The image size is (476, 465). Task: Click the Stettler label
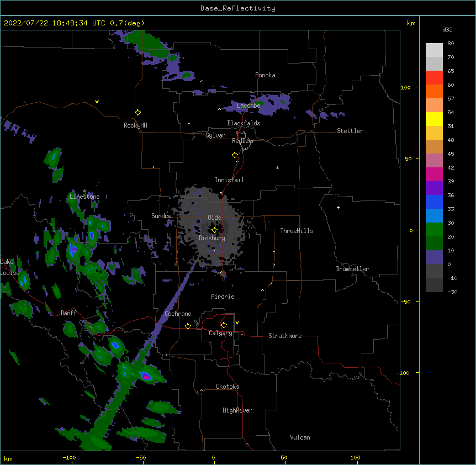(350, 131)
